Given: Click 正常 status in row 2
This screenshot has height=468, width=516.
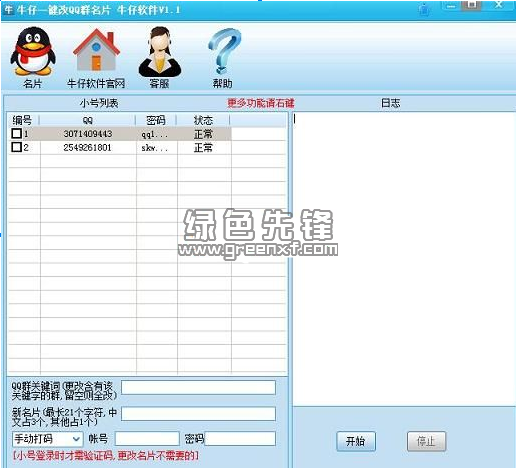Looking at the screenshot, I should pyautogui.click(x=203, y=147).
